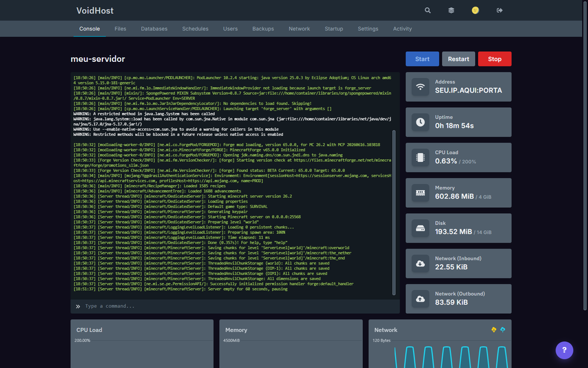Viewport: 588px width, 368px height.
Task: Click the cloud download icon for Network Inbound
Action: click(420, 264)
